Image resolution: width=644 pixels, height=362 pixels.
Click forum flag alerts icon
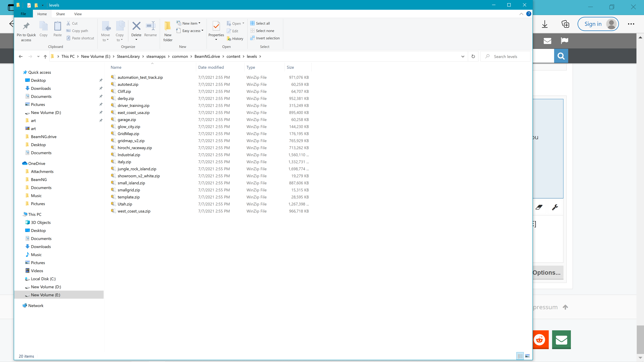coord(565,41)
